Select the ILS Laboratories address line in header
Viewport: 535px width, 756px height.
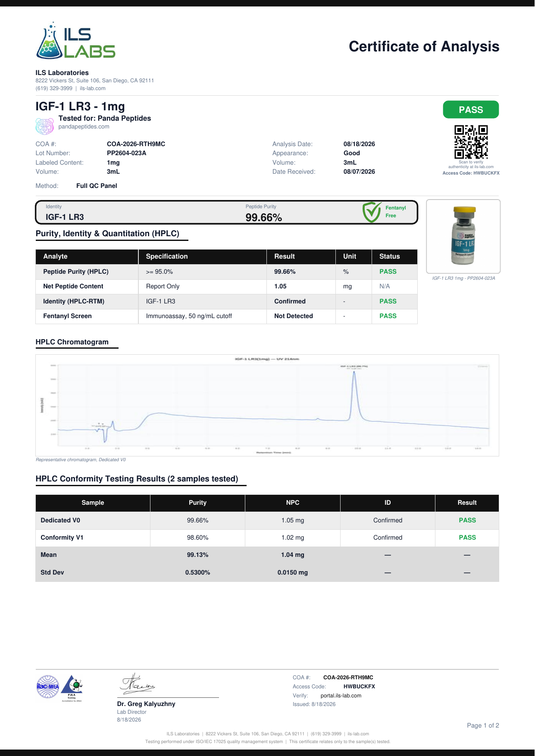[94, 81]
